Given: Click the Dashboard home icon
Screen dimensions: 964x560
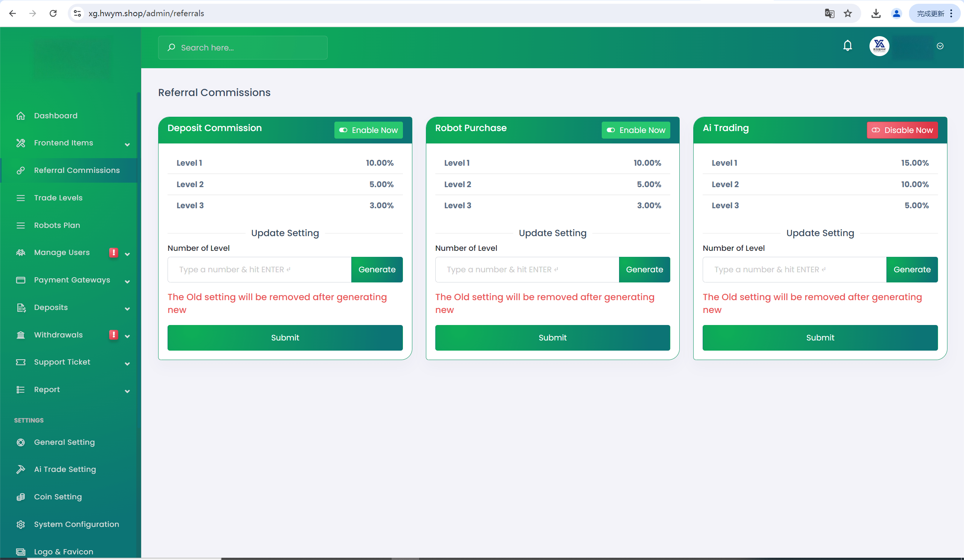Looking at the screenshot, I should pyautogui.click(x=21, y=116).
